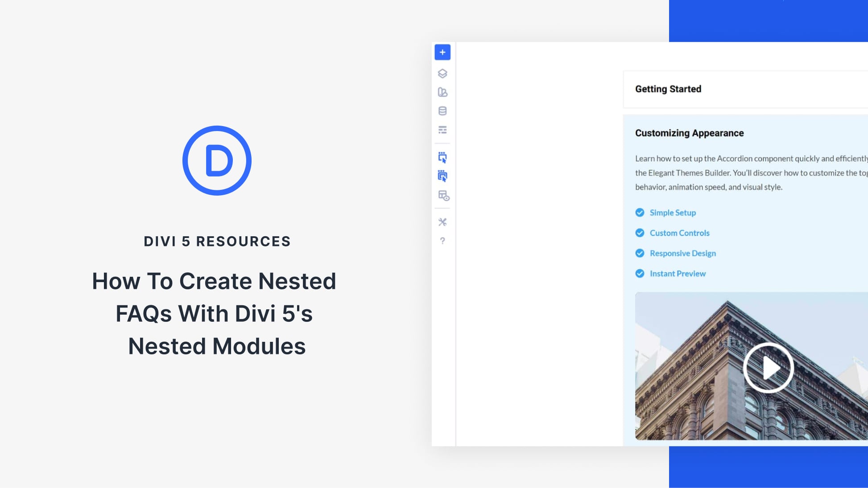Expand the Getting Started accordion section
Image resolution: width=868 pixels, height=488 pixels.
click(668, 89)
